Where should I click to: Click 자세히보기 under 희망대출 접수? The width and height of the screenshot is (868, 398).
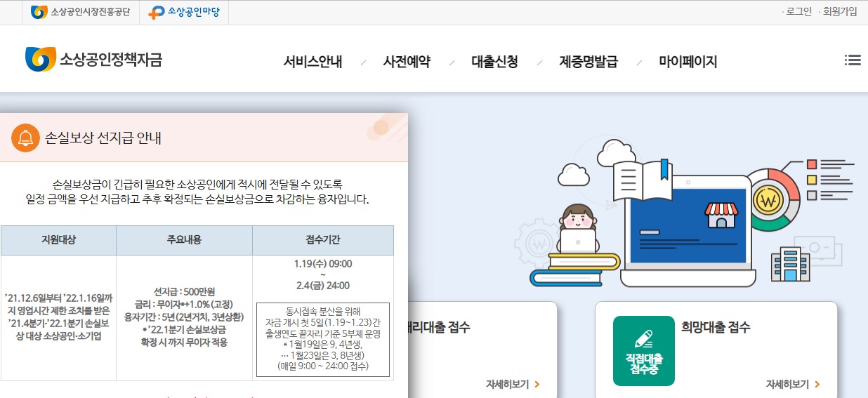click(x=793, y=384)
